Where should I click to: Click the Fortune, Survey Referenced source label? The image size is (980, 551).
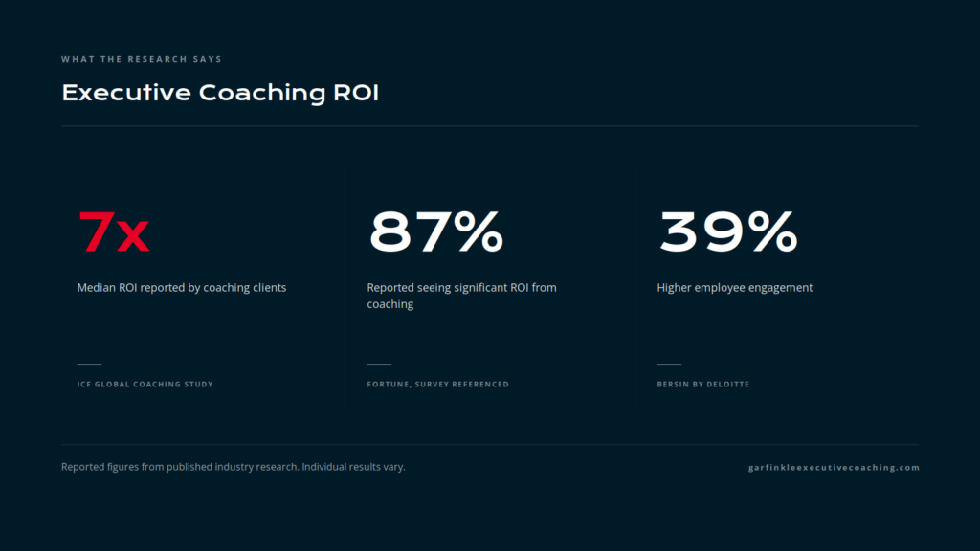(x=437, y=385)
